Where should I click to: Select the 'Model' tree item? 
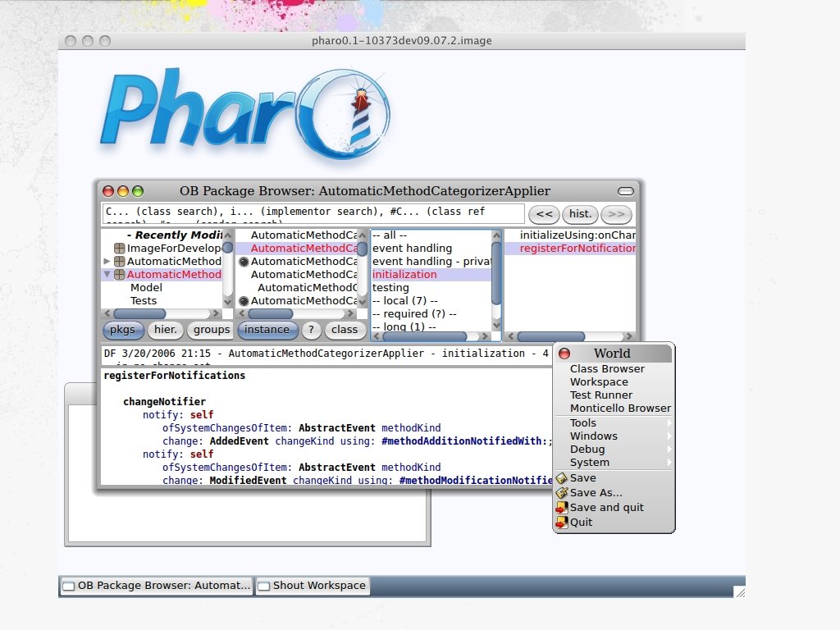coord(146,288)
